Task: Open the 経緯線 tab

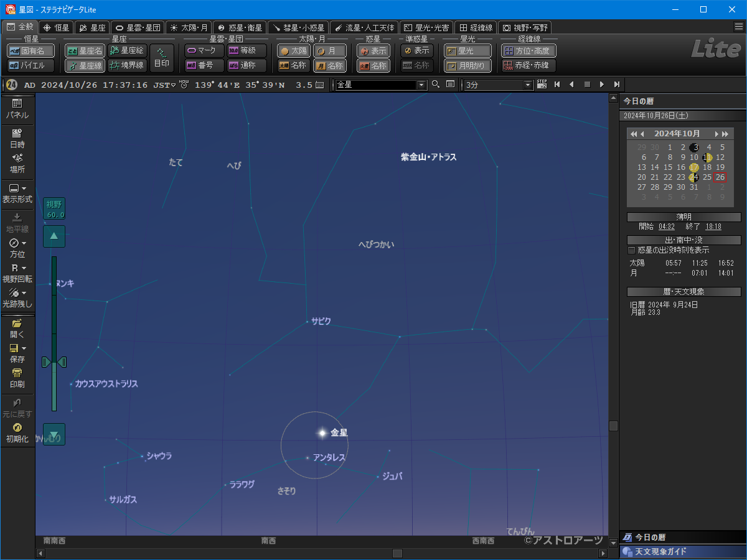Action: [476, 27]
